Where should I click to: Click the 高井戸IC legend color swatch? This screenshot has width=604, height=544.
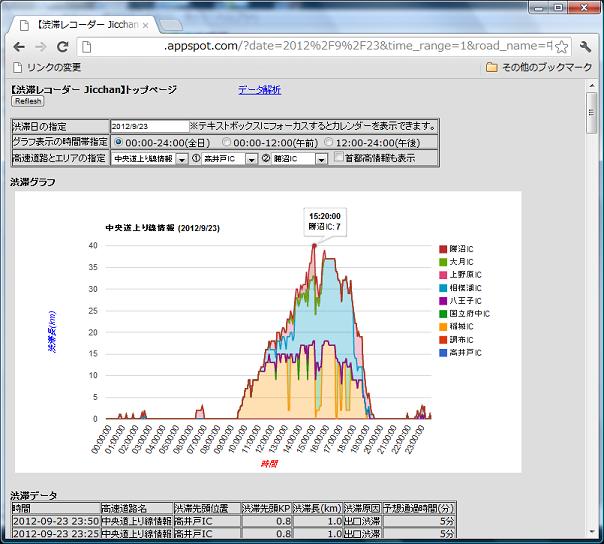point(443,353)
